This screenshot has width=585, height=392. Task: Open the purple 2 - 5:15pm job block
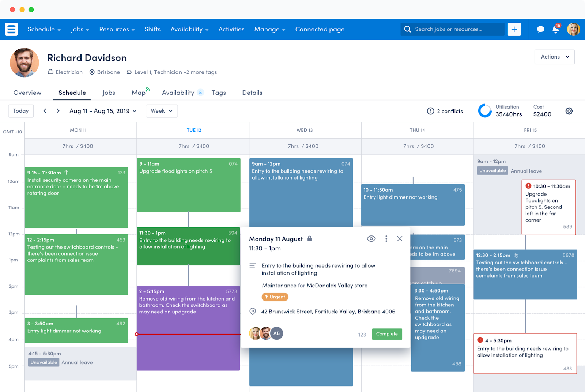[x=188, y=328]
